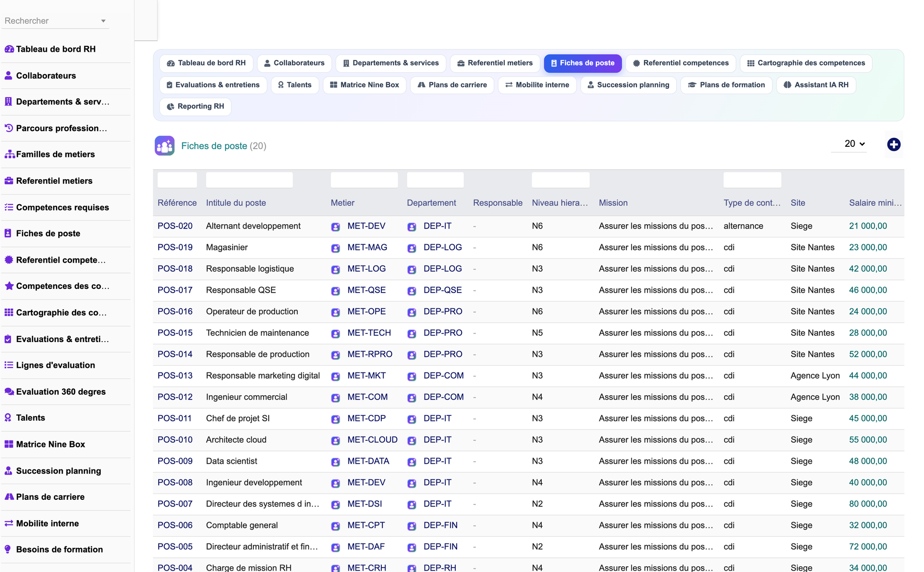The height and width of the screenshot is (572, 924).
Task: Open Fiches de poste in the sidebar
Action: pos(48,234)
